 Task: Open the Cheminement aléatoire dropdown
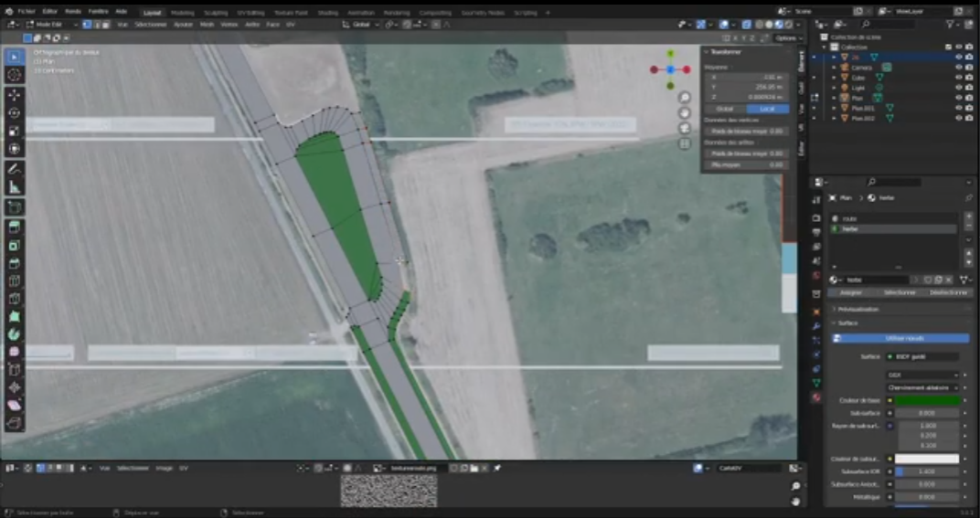(x=922, y=387)
